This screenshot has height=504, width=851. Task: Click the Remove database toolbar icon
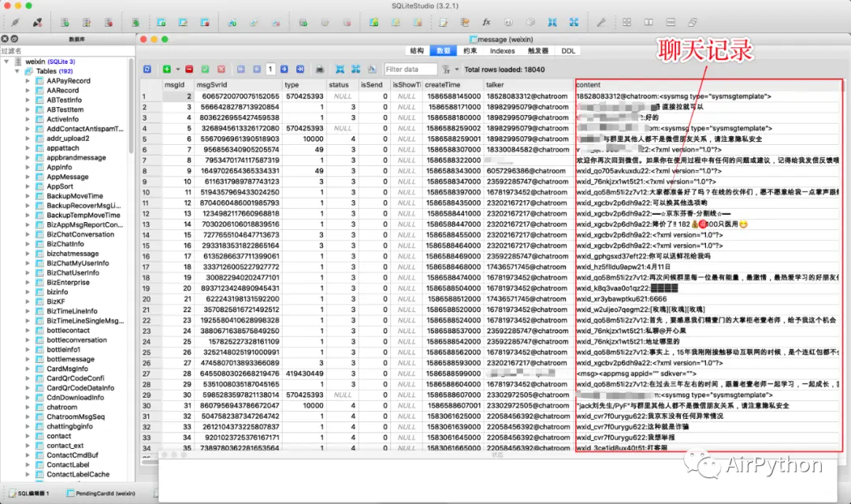click(x=109, y=23)
